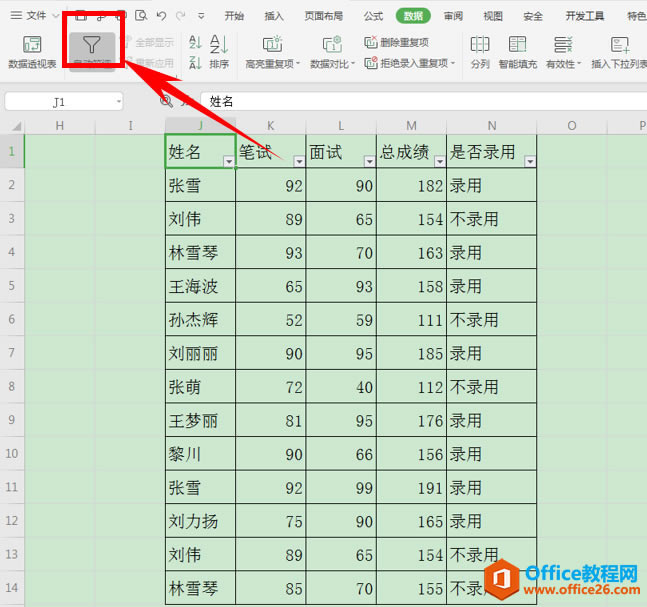The height and width of the screenshot is (607, 647).
Task: Click the Undo arrow in quick toolbar
Action: (161, 16)
